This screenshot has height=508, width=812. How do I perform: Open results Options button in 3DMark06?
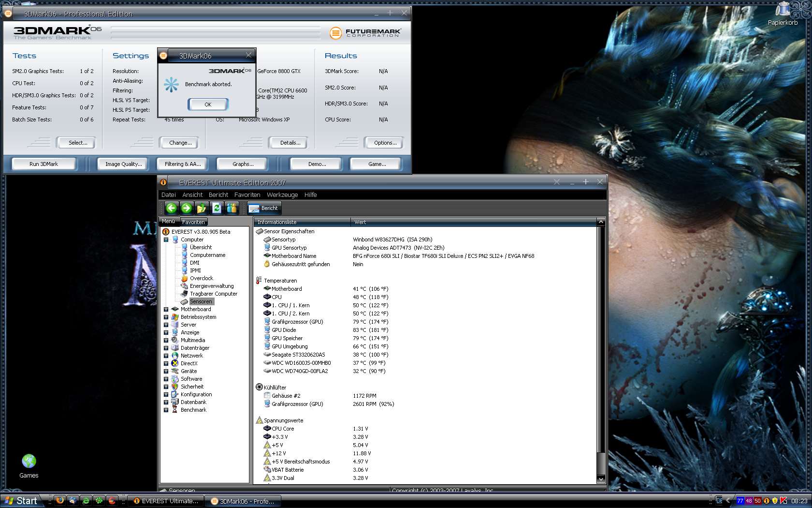click(385, 143)
